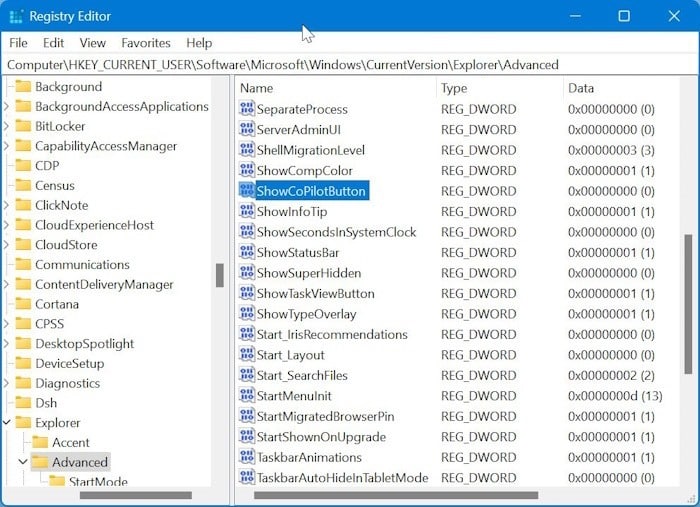The width and height of the screenshot is (700, 507).
Task: Click the tree pane vertical scrollbar thumb
Action: [220, 275]
